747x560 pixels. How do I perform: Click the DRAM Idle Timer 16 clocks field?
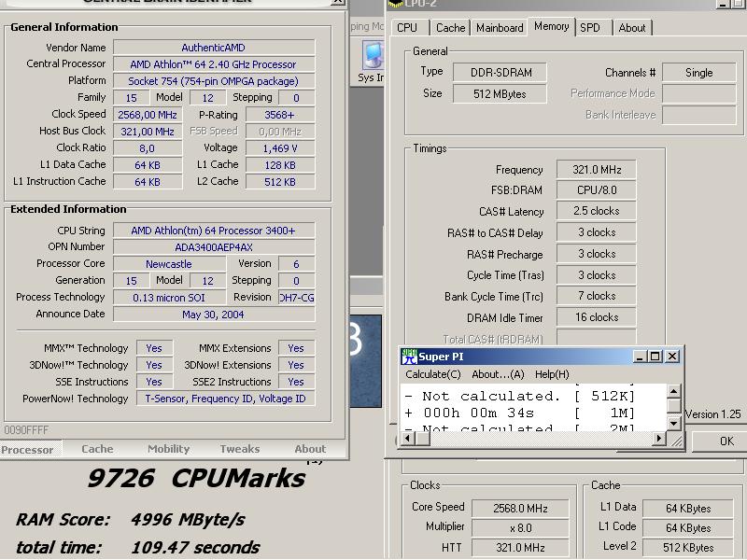click(x=597, y=317)
